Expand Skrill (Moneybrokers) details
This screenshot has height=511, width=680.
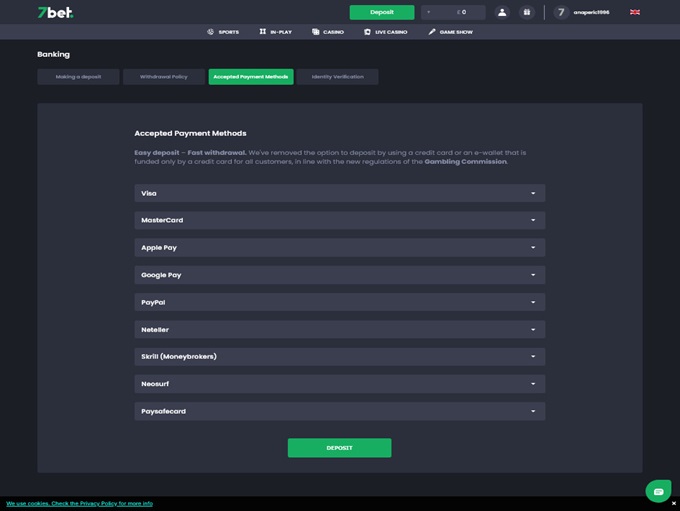pyautogui.click(x=339, y=356)
